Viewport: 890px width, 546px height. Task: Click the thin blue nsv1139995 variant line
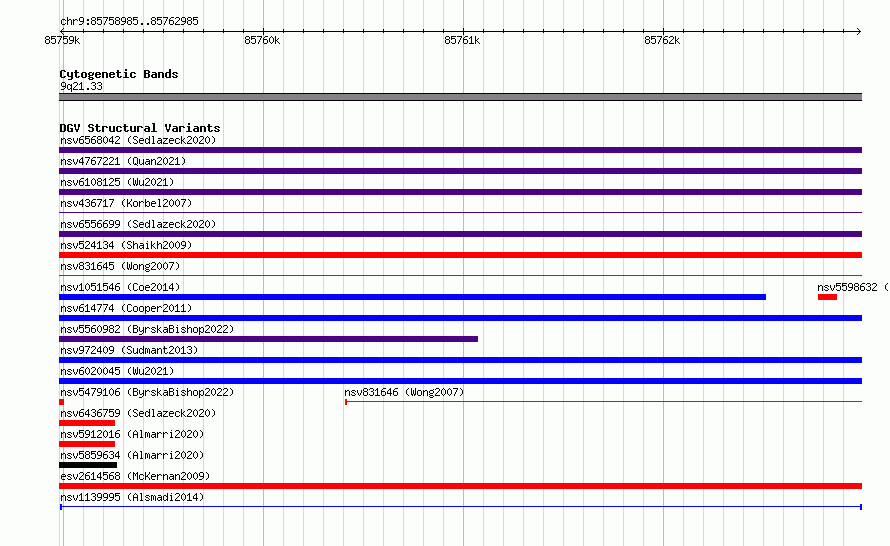[461, 507]
